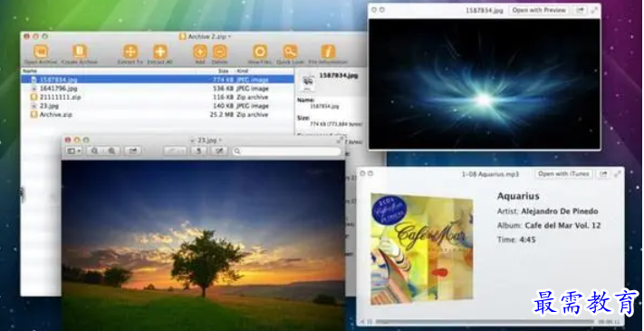
Task: Click share icon in 1587834.jpg Quick Look
Action: pos(581,10)
